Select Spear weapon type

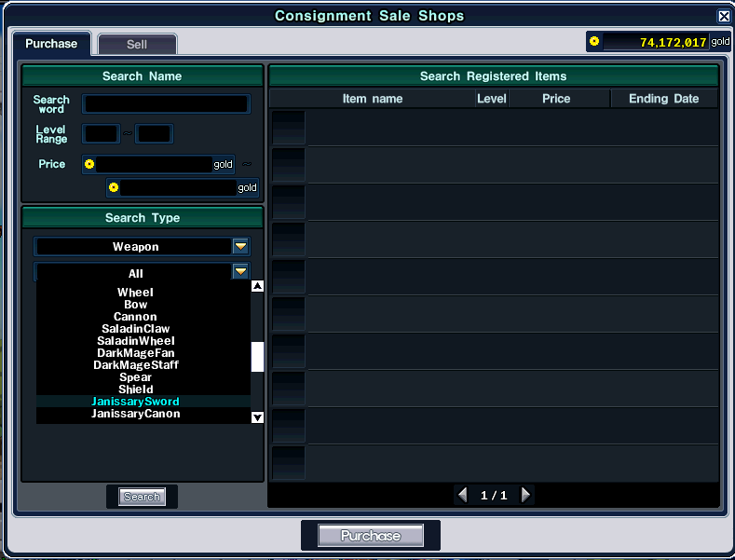click(x=135, y=377)
